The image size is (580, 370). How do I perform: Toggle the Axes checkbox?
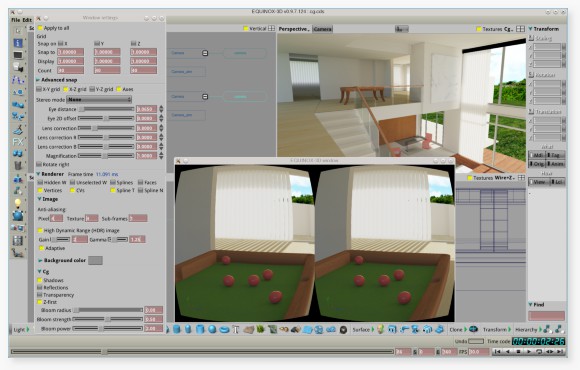(x=119, y=89)
